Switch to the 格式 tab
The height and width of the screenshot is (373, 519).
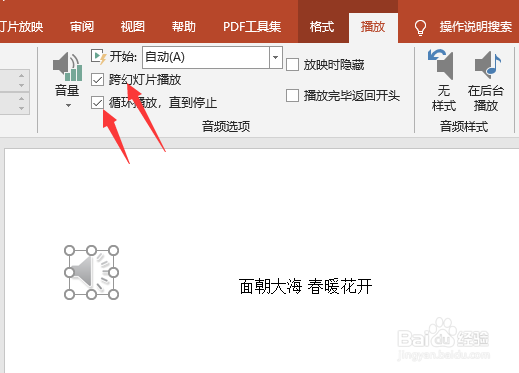322,27
